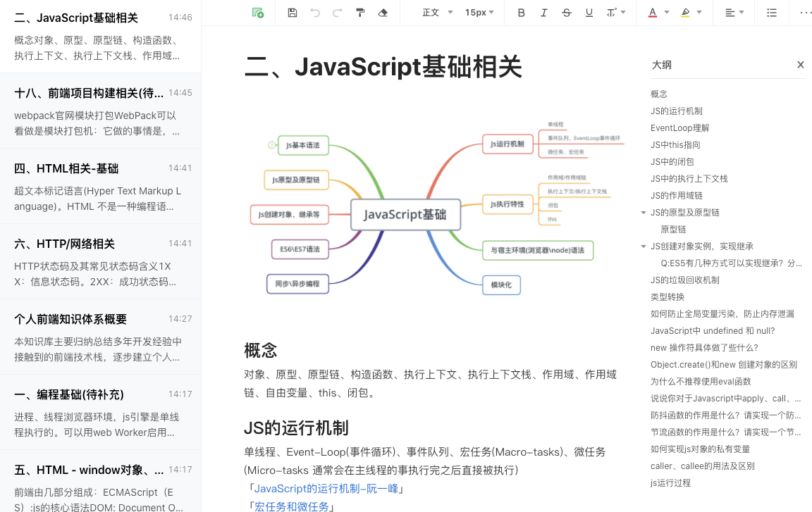Collapse the JS创建对象实例，实现继承 outline section
This screenshot has width=812, height=512.
pos(643,246)
